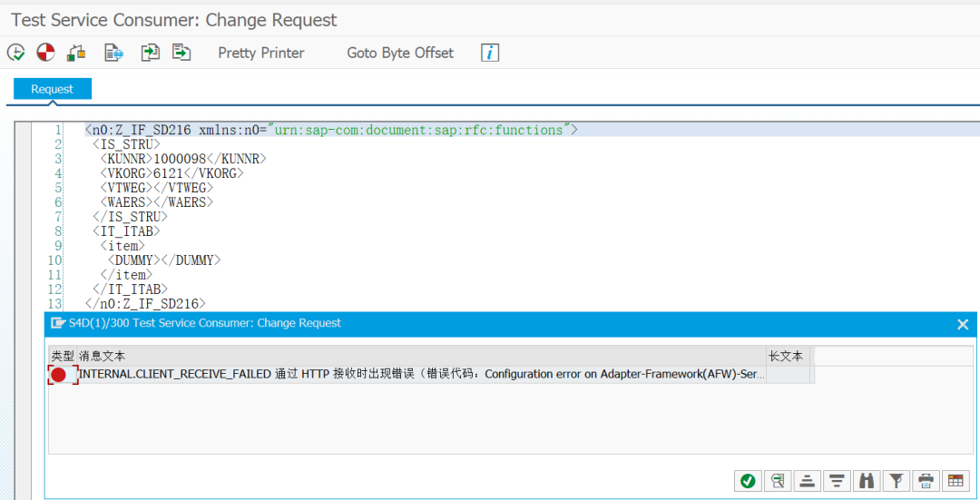Click the opening IS_STRU tag line
The width and height of the screenshot is (980, 500).
126,144
